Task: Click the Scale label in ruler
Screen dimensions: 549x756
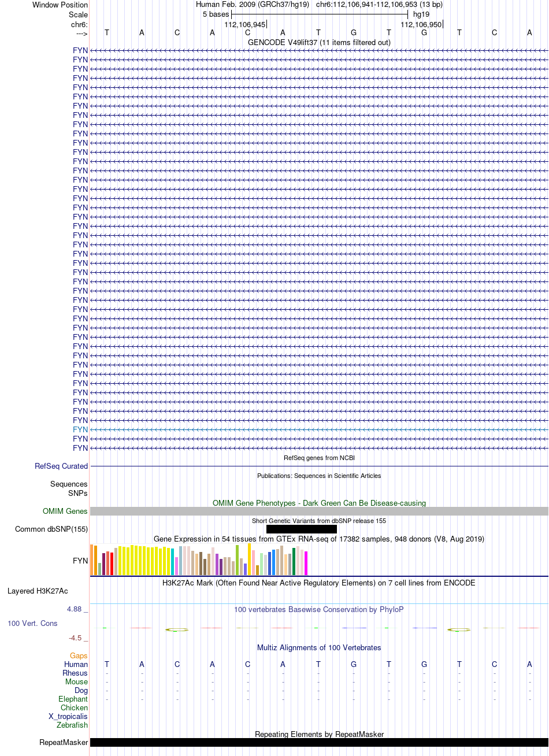Action: pyautogui.click(x=78, y=14)
